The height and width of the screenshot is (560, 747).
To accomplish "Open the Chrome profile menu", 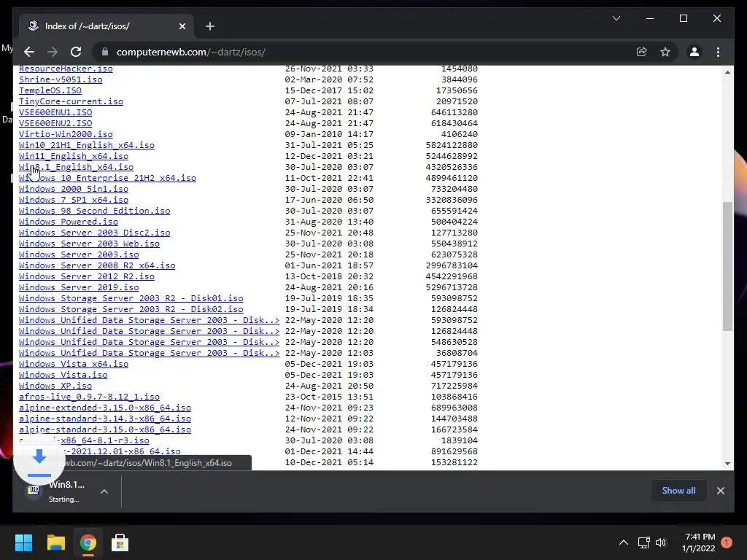I will (x=694, y=52).
